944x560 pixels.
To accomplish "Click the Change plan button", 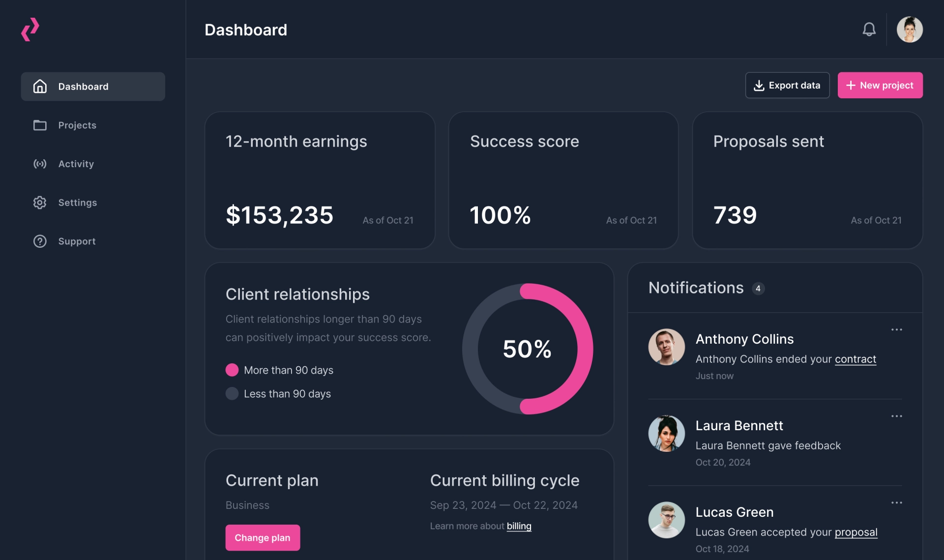I will coord(263,537).
